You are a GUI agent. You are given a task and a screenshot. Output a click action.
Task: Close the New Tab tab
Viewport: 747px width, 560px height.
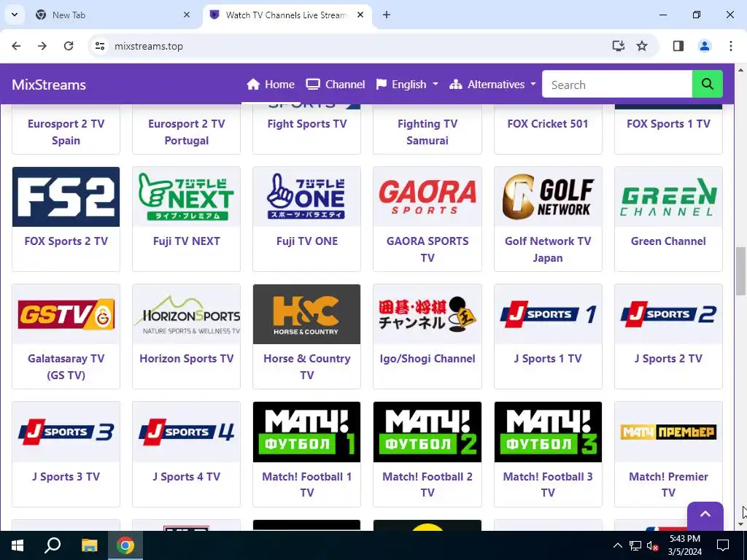pos(187,15)
